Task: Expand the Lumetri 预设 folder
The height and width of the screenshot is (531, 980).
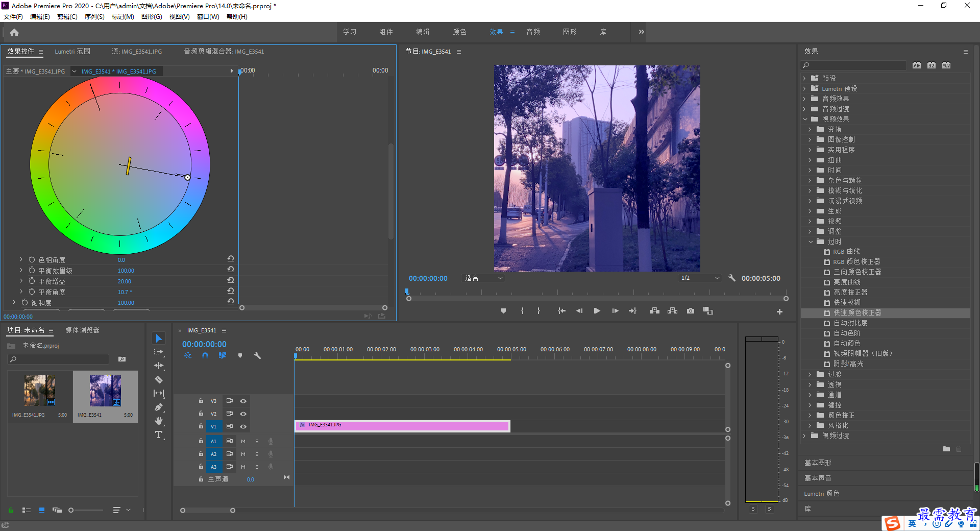Action: point(804,88)
